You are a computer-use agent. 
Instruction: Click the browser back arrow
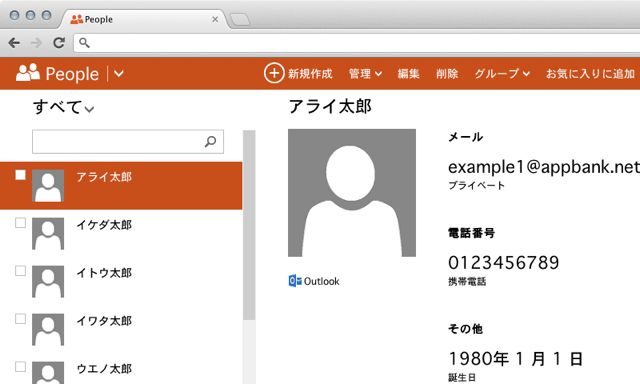[14, 42]
